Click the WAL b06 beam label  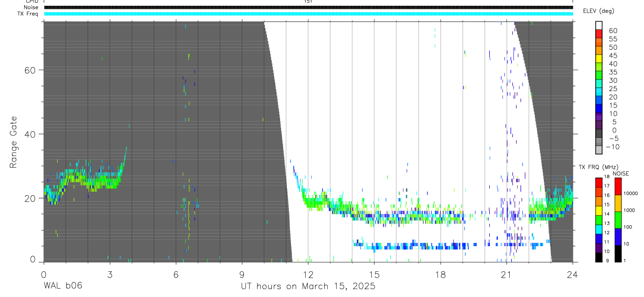coord(62,286)
